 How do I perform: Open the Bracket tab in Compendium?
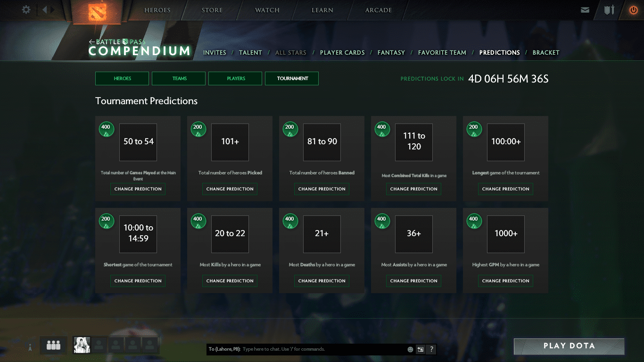coord(545,53)
